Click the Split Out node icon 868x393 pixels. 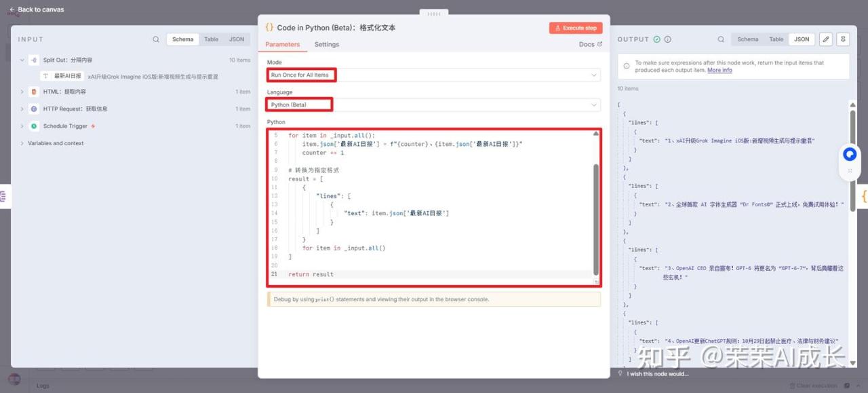pos(34,60)
